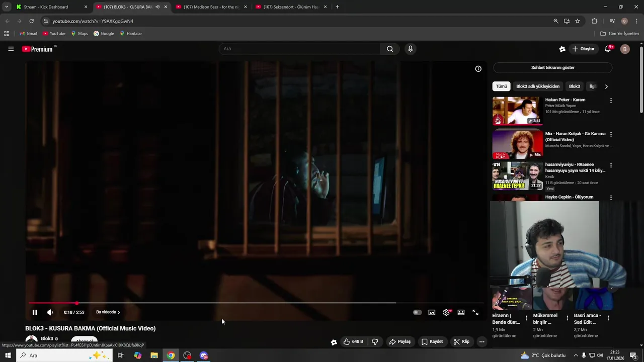The width and height of the screenshot is (644, 362).
Task: Reload the current page
Action: 31,21
